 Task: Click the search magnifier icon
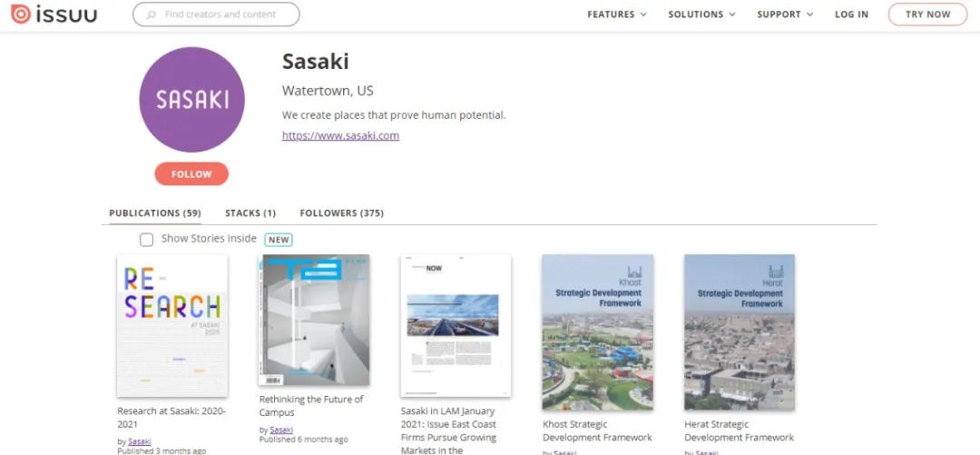tap(151, 15)
